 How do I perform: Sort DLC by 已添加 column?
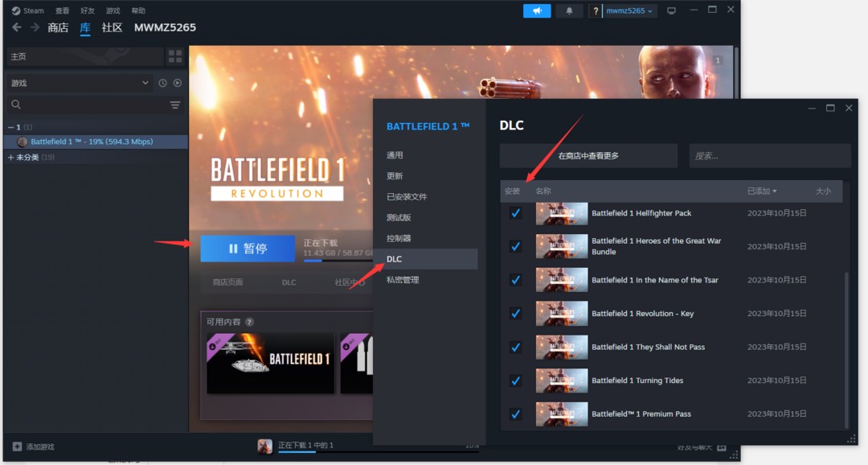762,191
